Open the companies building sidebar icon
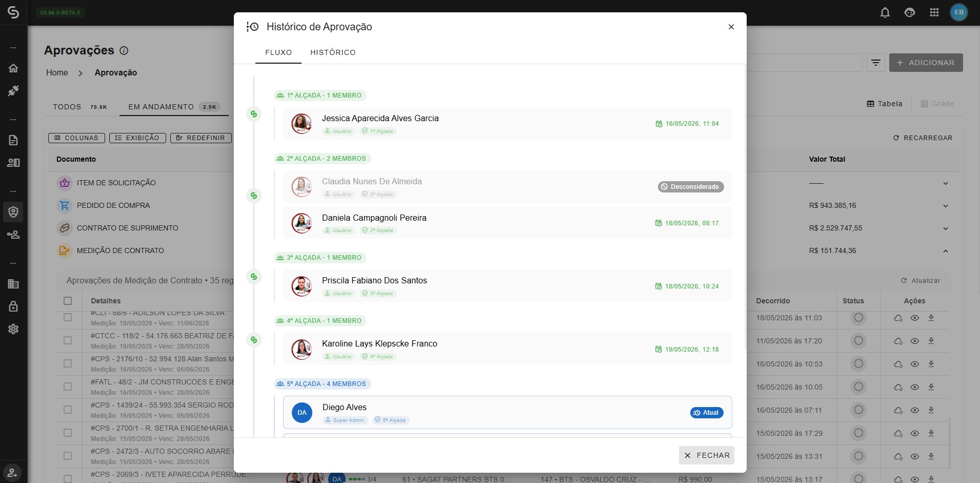The width and height of the screenshot is (980, 483). click(13, 284)
